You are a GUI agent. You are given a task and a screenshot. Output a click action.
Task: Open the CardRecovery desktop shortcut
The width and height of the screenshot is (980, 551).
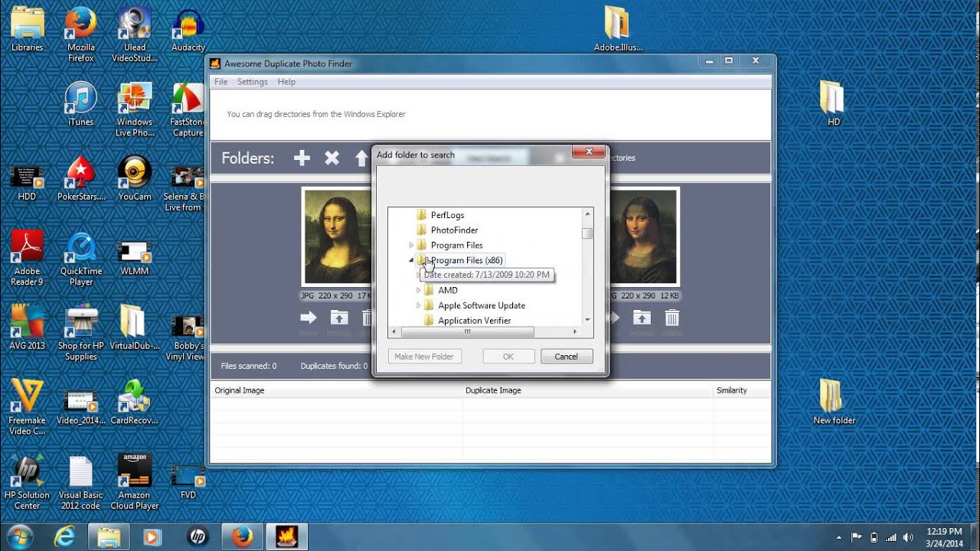click(135, 403)
